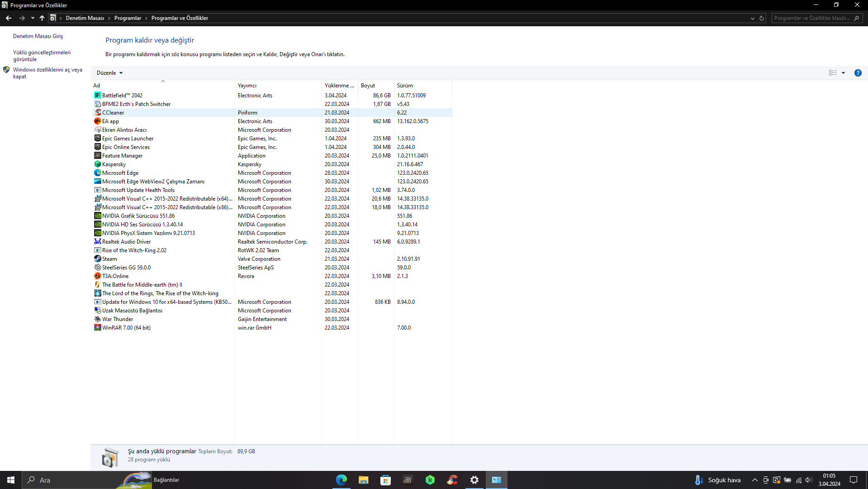868x489 pixels.
Task: Select the WinRAR 7.00 icon
Action: pyautogui.click(x=97, y=328)
